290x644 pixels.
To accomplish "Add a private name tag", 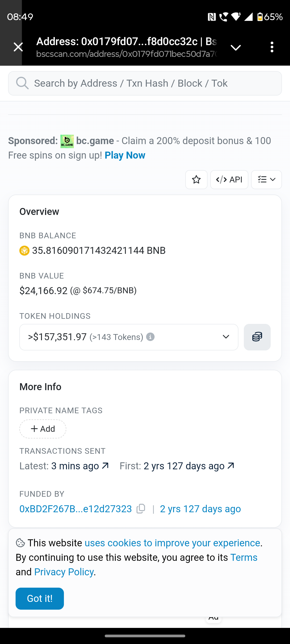I will click(x=43, y=429).
